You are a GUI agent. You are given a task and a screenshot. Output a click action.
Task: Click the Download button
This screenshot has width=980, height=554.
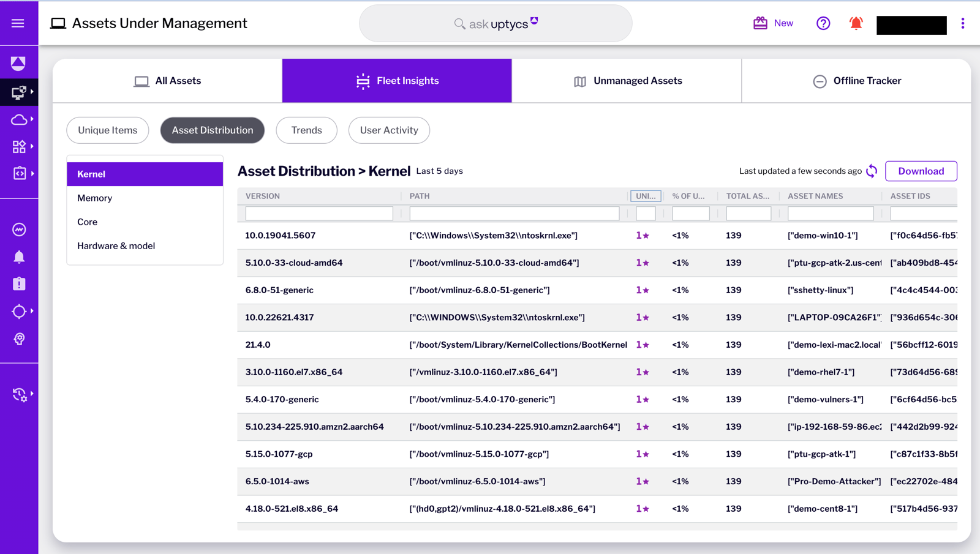point(921,171)
